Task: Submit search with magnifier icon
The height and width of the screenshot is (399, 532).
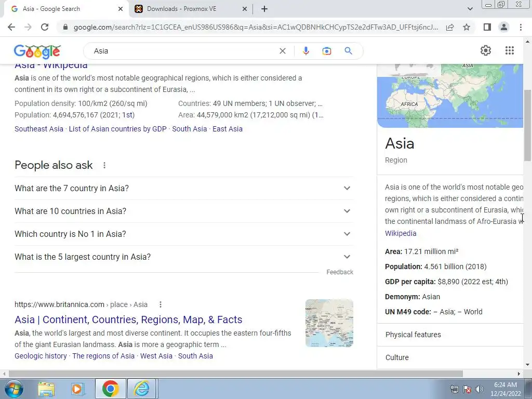Action: tap(348, 51)
